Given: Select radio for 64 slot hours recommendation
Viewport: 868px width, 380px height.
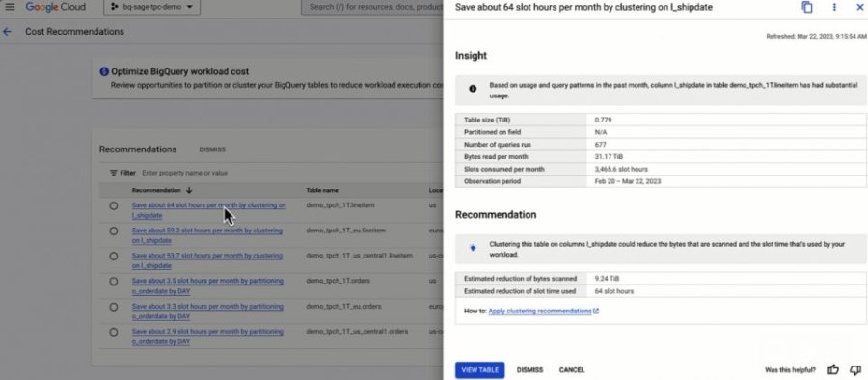Looking at the screenshot, I should [114, 205].
